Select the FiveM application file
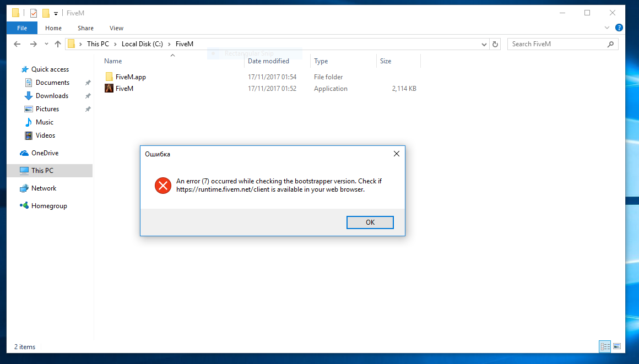This screenshot has height=364, width=639. 124,89
